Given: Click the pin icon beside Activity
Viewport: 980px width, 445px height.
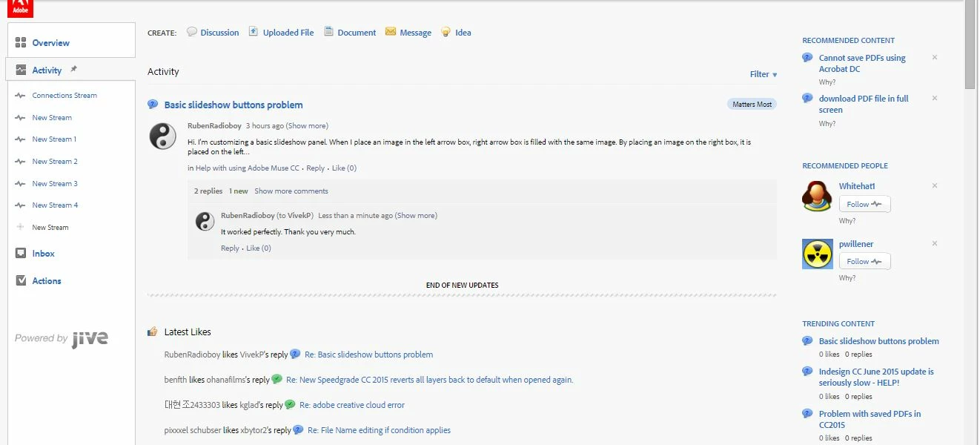Looking at the screenshot, I should pos(73,69).
